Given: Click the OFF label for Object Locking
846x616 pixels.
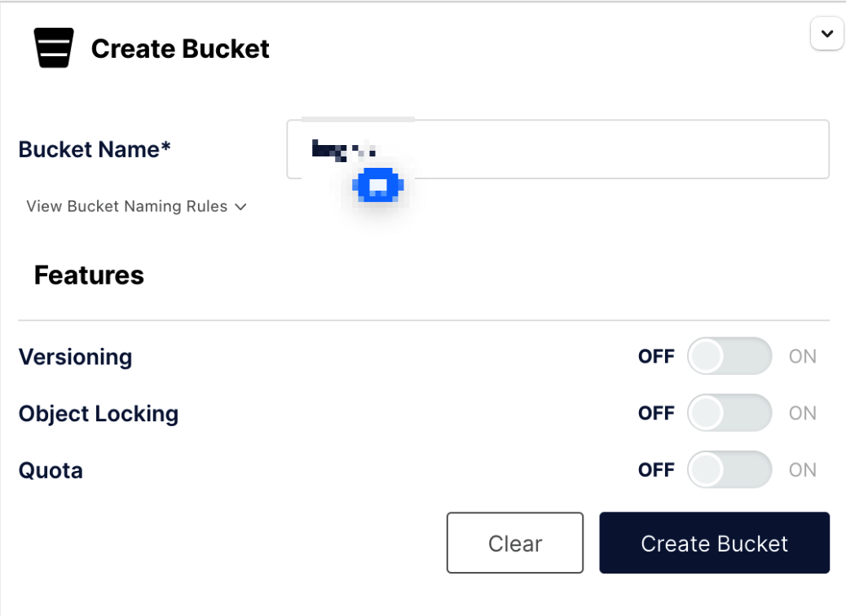Looking at the screenshot, I should pyautogui.click(x=656, y=414).
